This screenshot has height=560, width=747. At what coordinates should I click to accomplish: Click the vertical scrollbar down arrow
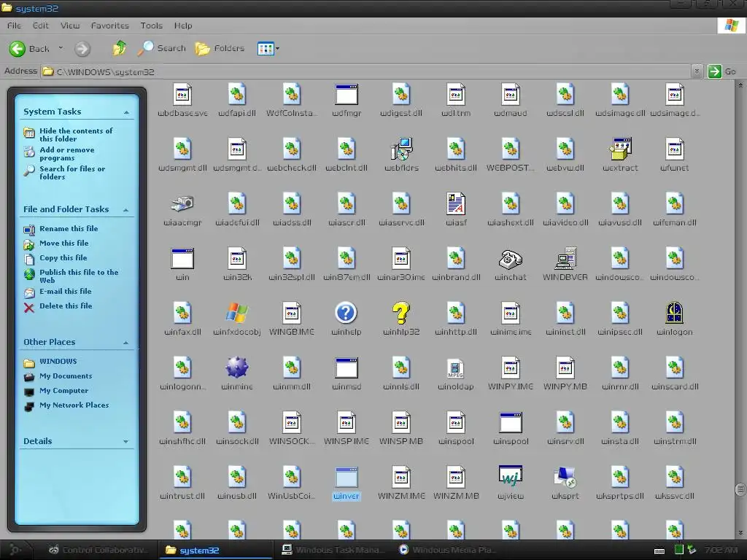(x=740, y=533)
